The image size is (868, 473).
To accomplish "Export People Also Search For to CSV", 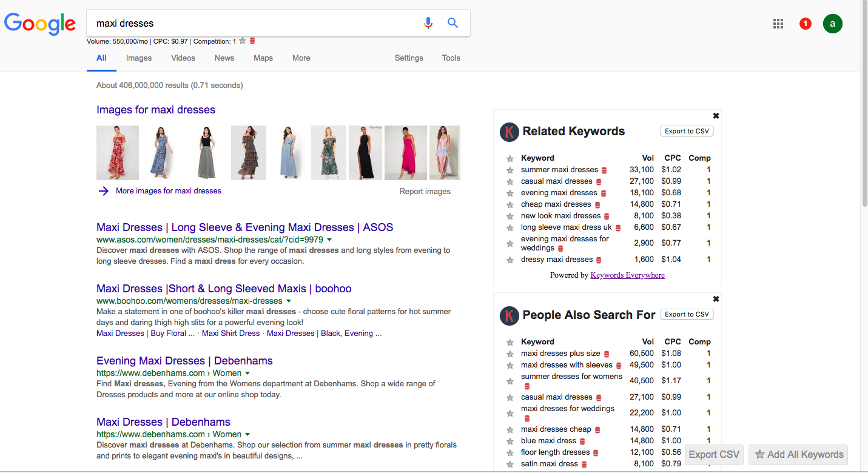I will coord(687,314).
